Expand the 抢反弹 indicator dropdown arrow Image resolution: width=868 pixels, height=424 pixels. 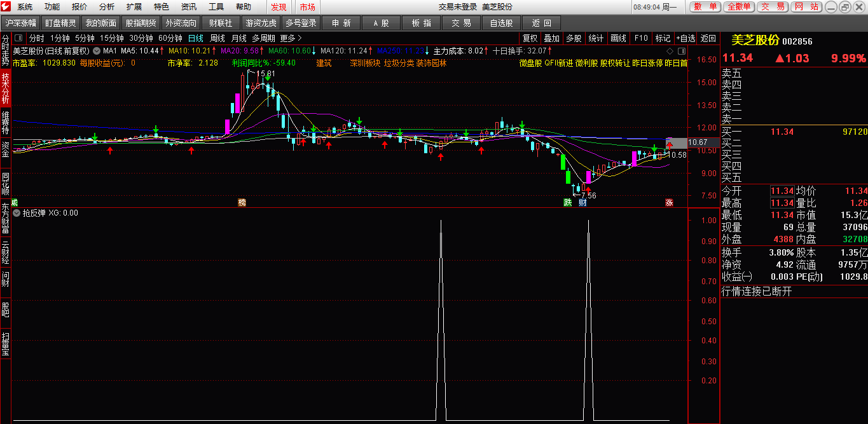17,213
